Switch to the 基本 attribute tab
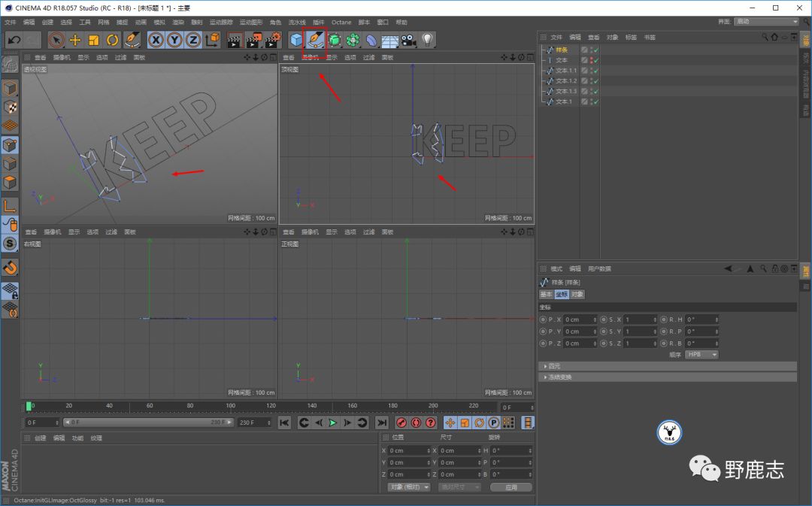 point(547,295)
